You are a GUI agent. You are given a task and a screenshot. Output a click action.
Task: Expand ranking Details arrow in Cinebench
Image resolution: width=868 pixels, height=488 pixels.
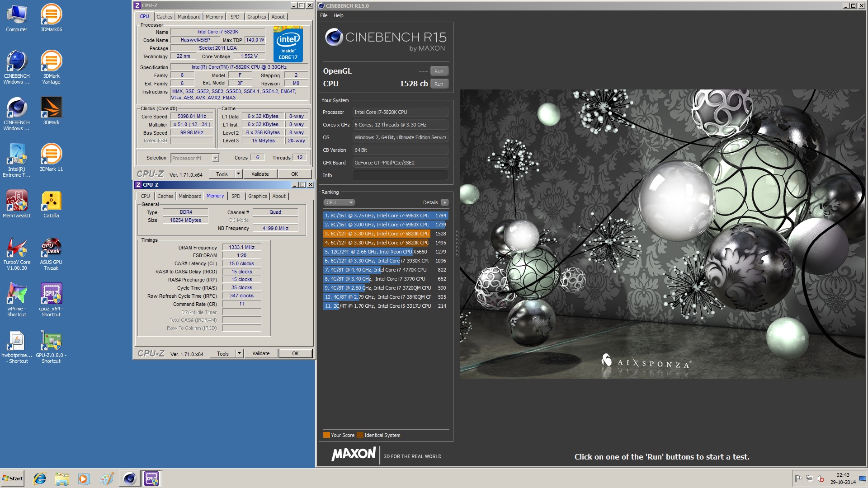(445, 202)
